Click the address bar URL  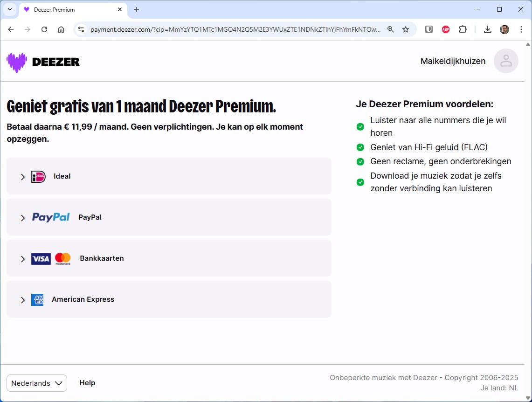[233, 29]
